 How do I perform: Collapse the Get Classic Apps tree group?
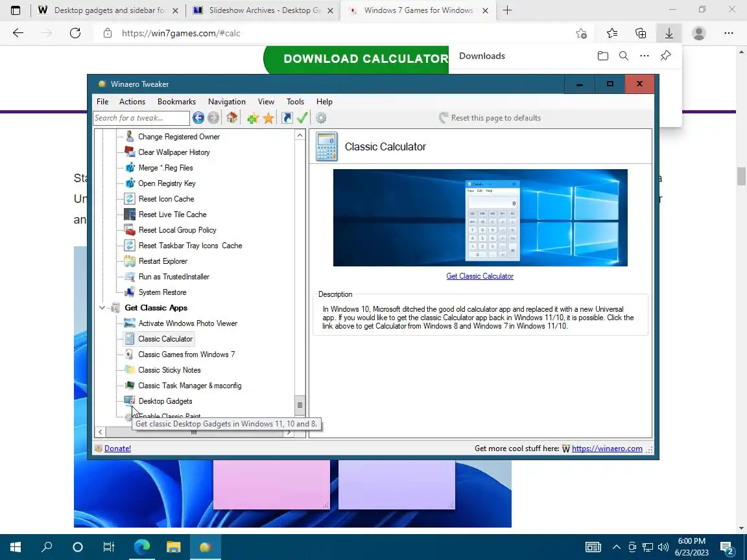(102, 308)
